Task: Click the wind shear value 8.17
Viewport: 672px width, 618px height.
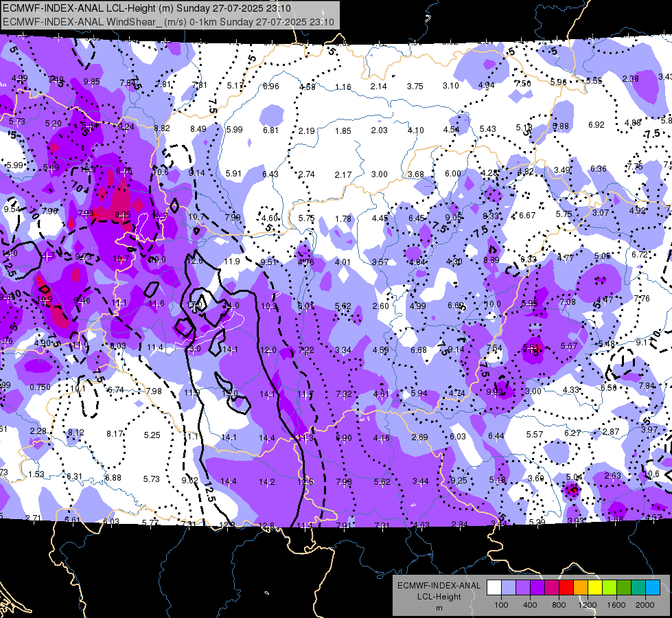Action: (x=115, y=434)
